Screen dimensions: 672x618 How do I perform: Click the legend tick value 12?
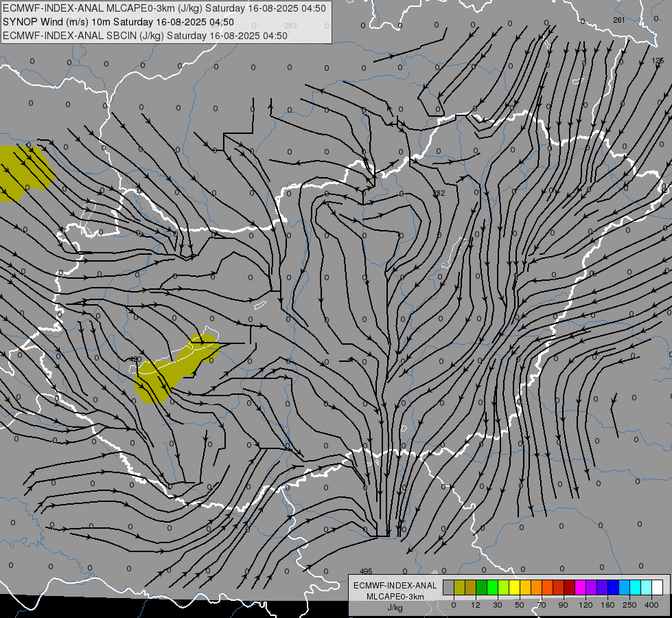pyautogui.click(x=476, y=605)
